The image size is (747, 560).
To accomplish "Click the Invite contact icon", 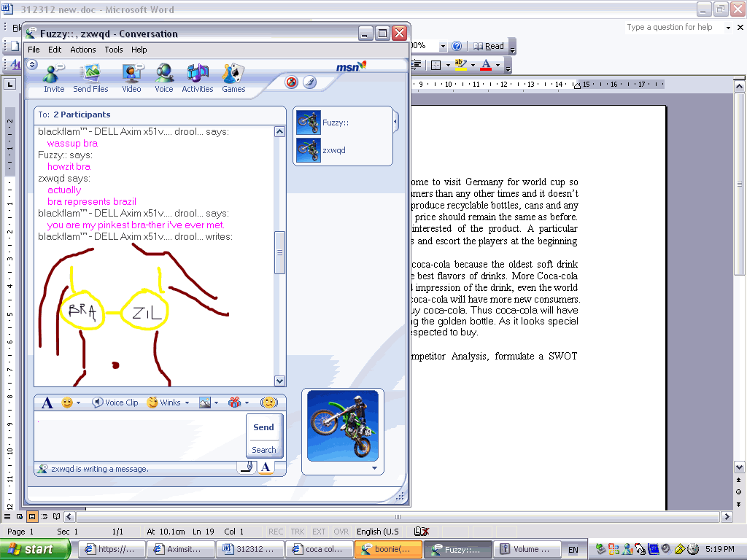I will click(53, 78).
